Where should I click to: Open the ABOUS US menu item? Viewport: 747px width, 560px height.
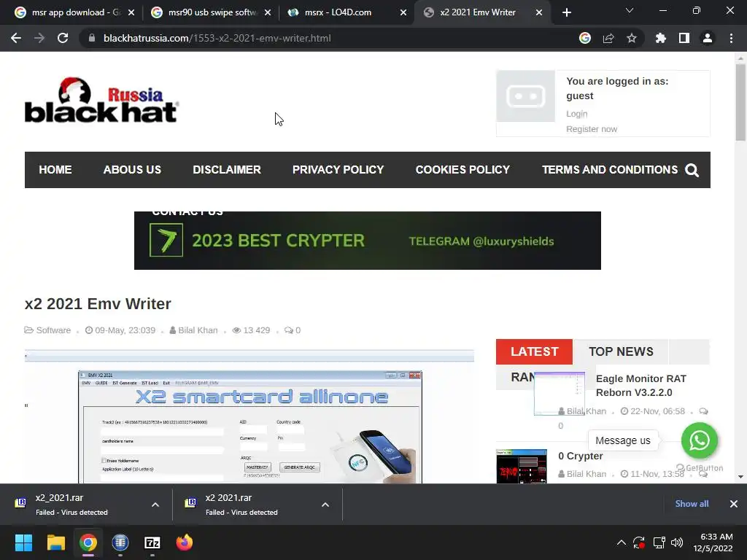(132, 170)
